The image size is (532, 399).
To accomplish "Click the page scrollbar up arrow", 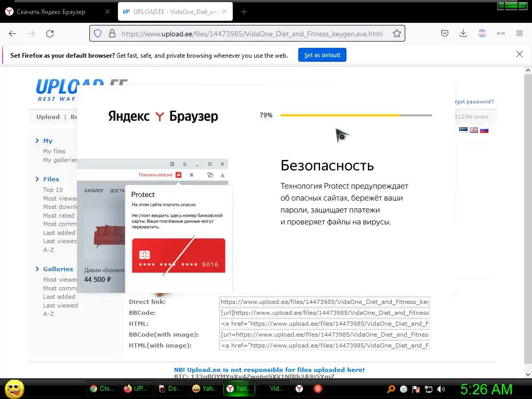I will [x=528, y=71].
